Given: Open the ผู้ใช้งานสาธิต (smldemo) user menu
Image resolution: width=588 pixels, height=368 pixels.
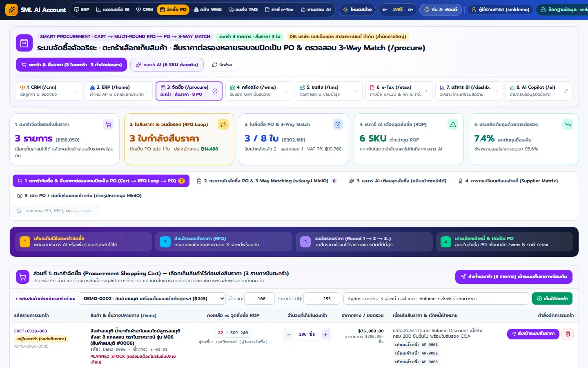Looking at the screenshot, I should pos(500,9).
